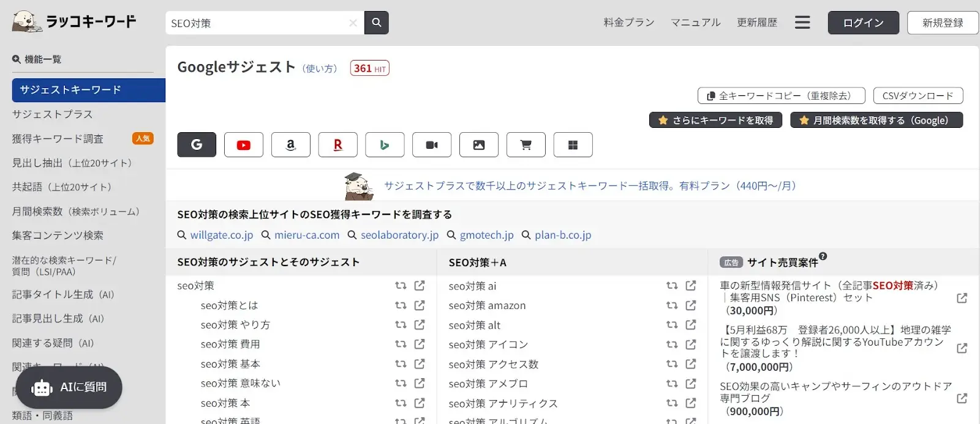
Task: Select the Rakuten suggest source icon
Action: tap(337, 144)
